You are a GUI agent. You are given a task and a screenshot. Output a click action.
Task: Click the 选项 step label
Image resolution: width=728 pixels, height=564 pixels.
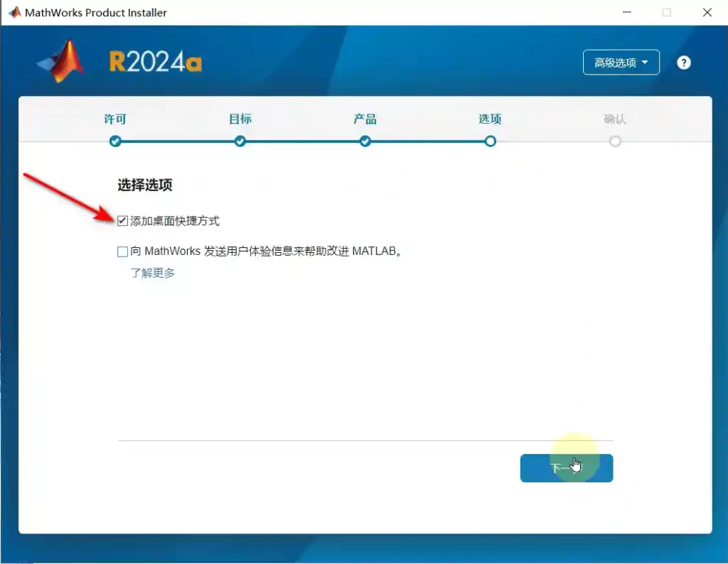[490, 119]
